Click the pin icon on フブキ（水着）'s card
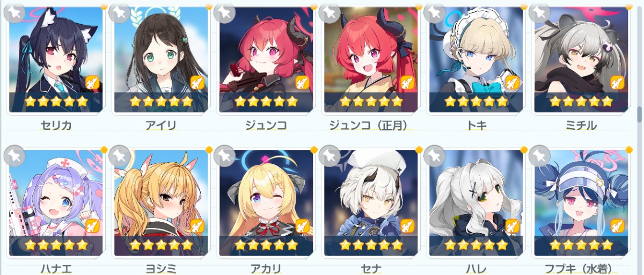 [539, 156]
